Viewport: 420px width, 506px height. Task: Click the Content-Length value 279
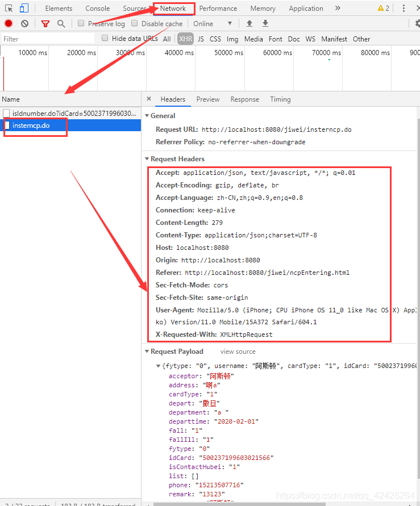pos(217,223)
